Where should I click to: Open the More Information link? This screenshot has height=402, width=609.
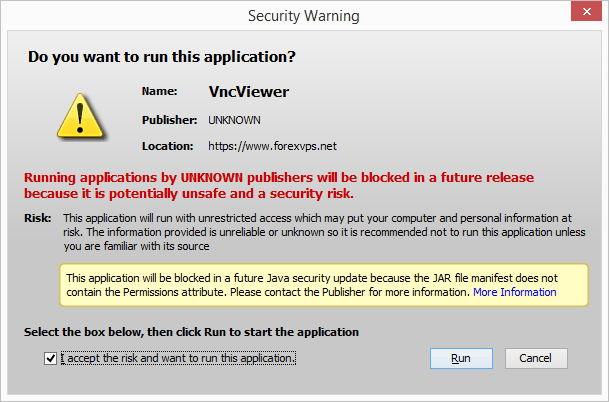(514, 292)
